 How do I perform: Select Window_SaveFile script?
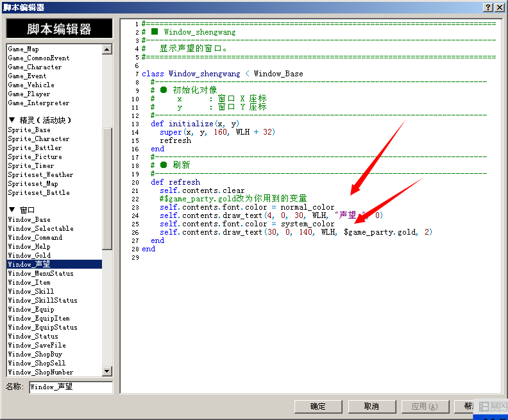click(x=37, y=346)
